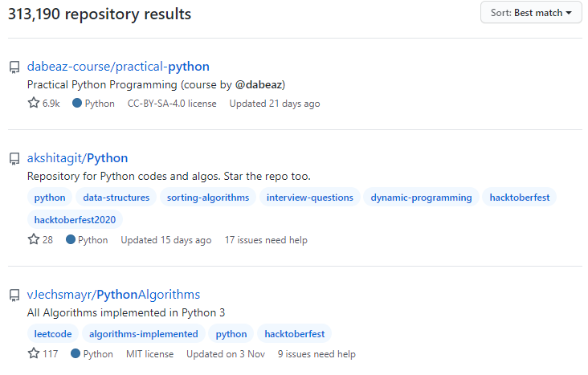Viewport: 588px width, 375px height.
Task: Click Python language dot in vJechsmayr row
Action: [76, 353]
